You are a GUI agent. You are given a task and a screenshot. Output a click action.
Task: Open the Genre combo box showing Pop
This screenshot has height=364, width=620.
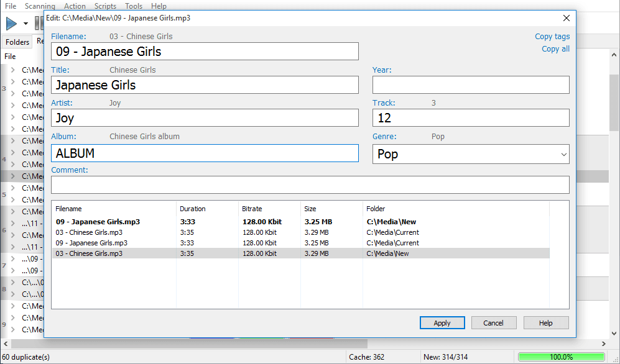tap(471, 154)
